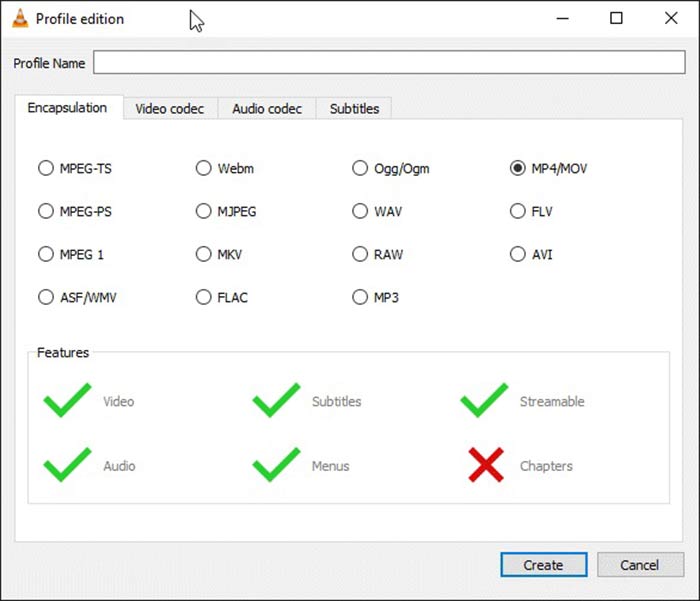
Task: Select the MPEG-TS encapsulation option
Action: (46, 168)
